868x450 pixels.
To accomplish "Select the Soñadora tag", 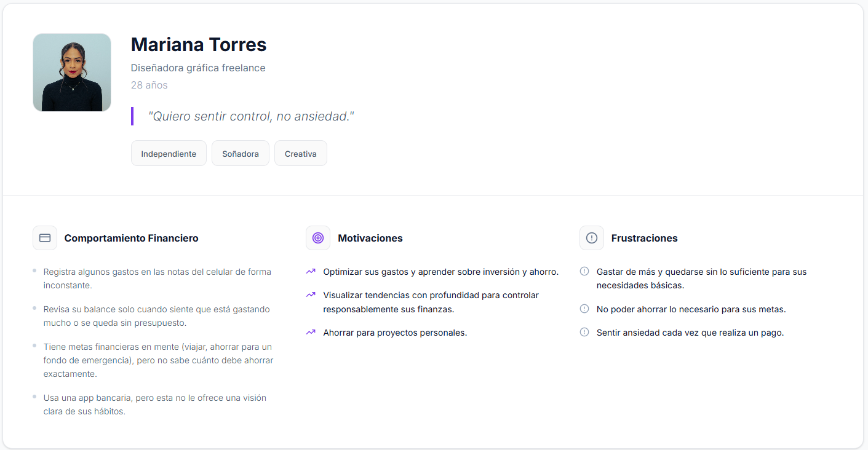I will click(x=241, y=154).
